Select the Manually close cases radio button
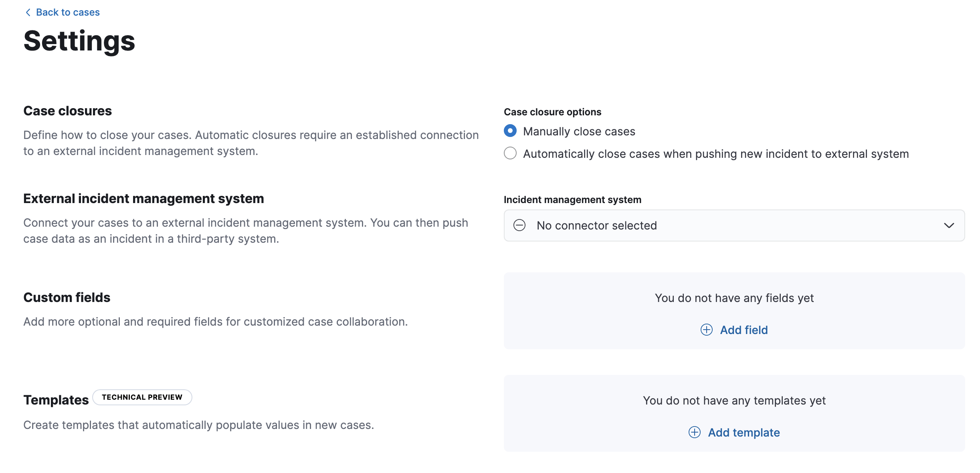This screenshot has width=980, height=473. pos(510,131)
